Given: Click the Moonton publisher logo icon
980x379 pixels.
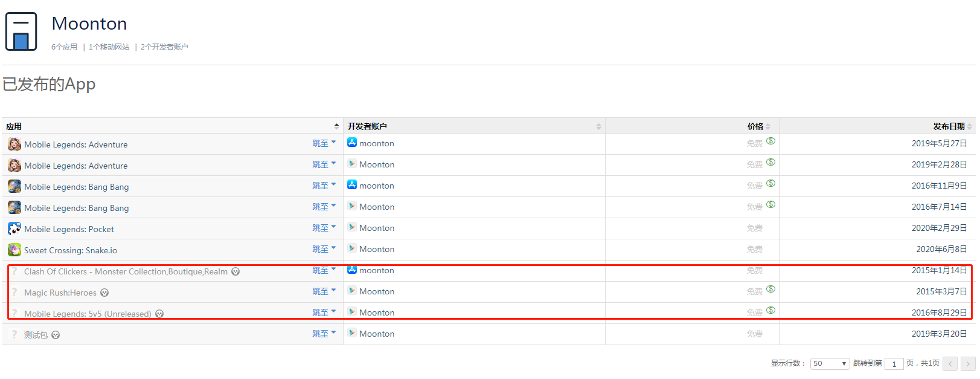Looking at the screenshot, I should [21, 31].
